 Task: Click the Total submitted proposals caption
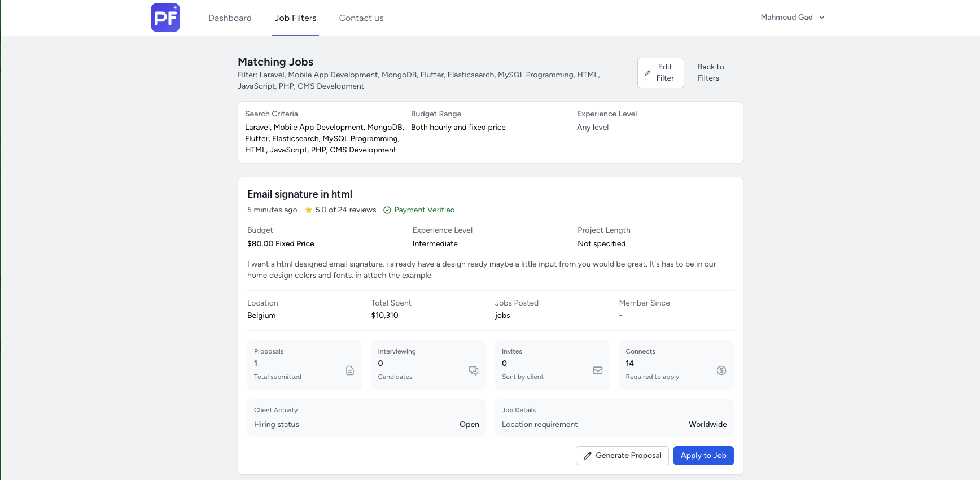click(278, 377)
